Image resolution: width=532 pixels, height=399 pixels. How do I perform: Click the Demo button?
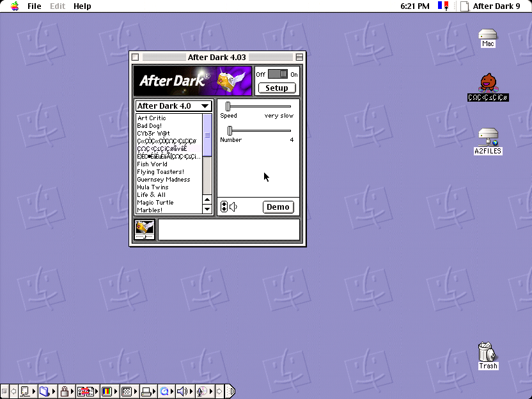278,207
